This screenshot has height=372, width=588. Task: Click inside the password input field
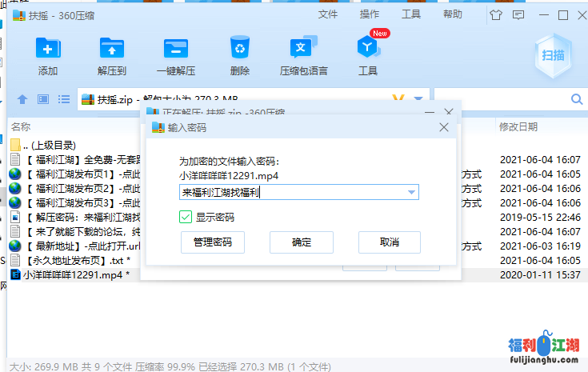pos(288,192)
